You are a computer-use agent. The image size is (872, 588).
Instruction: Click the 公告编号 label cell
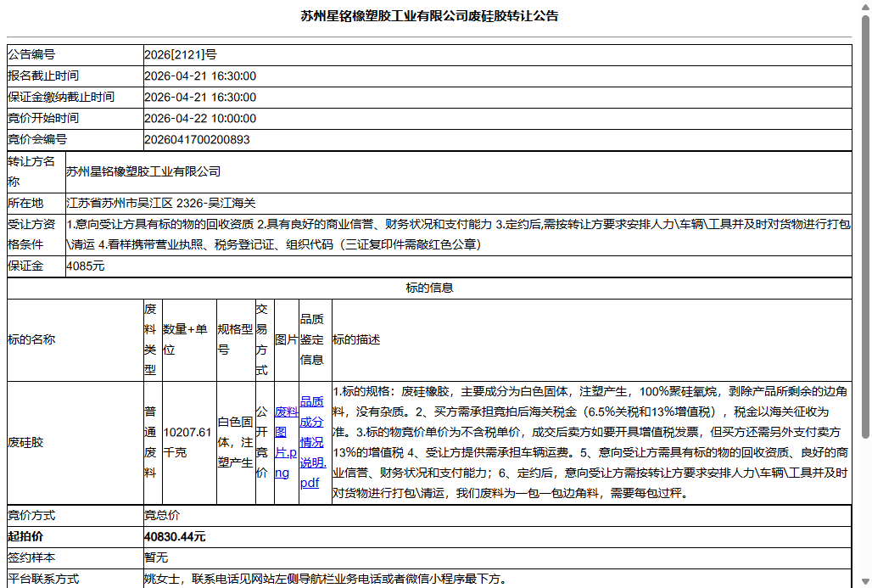pos(75,54)
